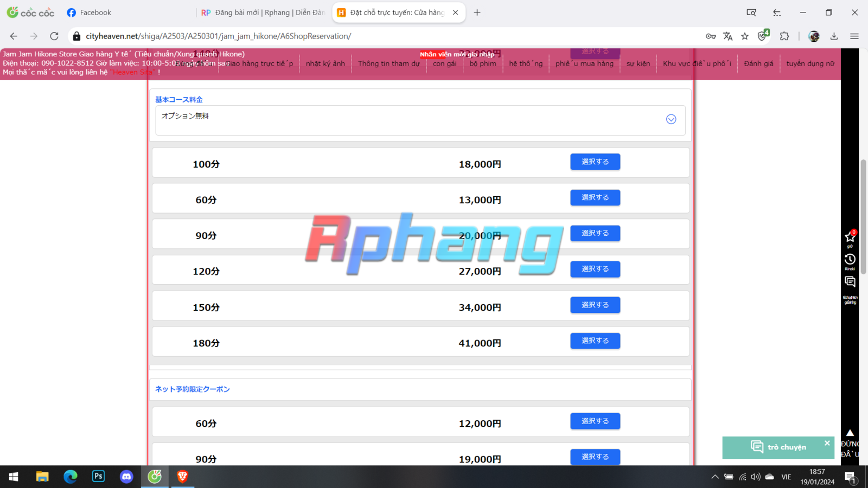This screenshot has height=488, width=868.
Task: Open the extensions puzzle icon
Action: click(x=784, y=36)
